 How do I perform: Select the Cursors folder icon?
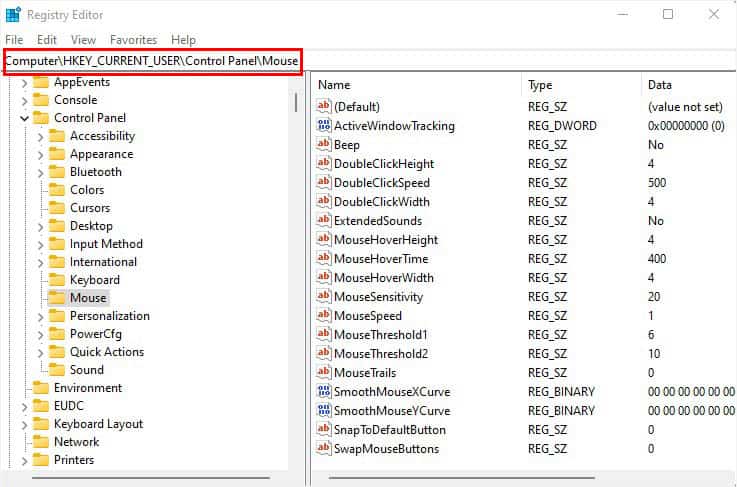pyautogui.click(x=57, y=208)
